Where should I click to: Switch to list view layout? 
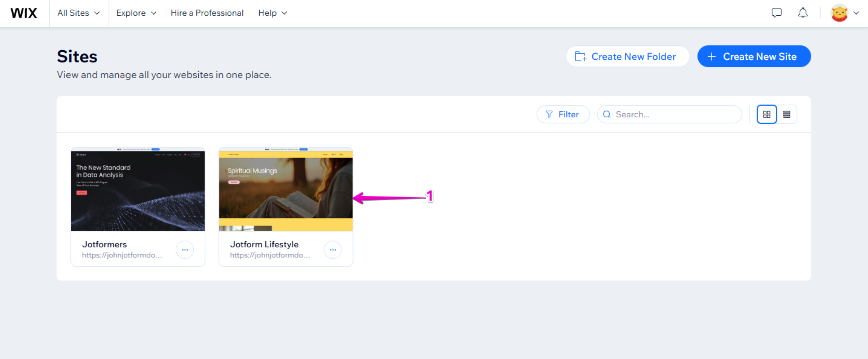(x=787, y=114)
